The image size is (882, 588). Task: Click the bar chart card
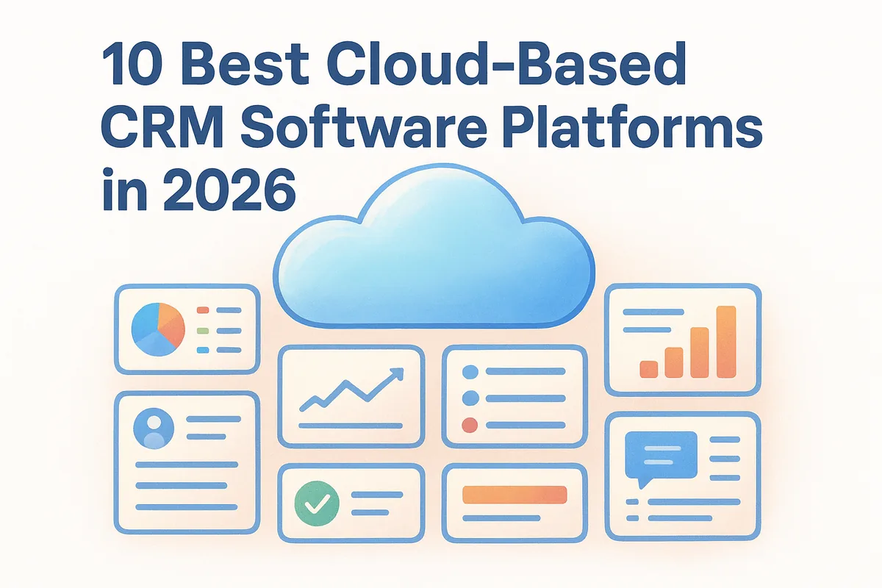coord(682,340)
